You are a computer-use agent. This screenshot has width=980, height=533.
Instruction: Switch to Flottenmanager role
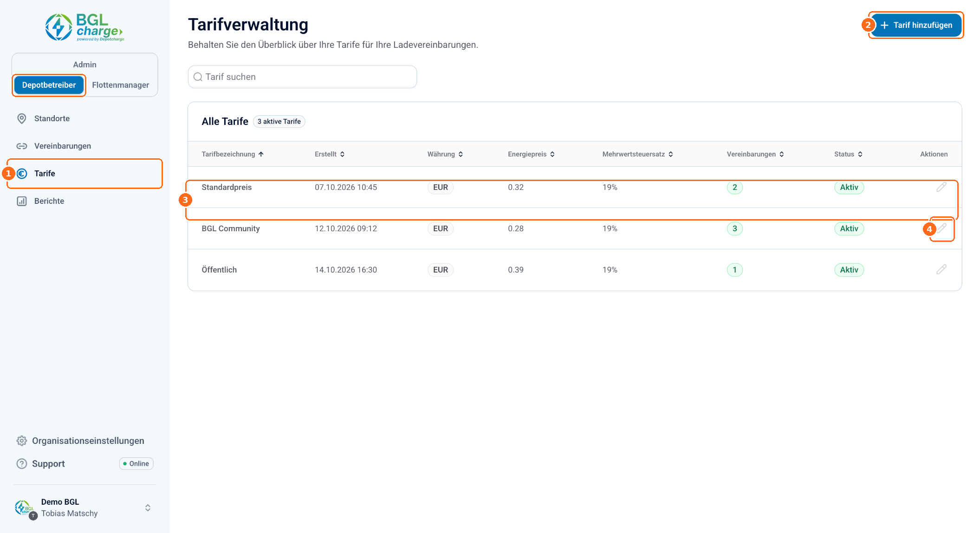(121, 85)
